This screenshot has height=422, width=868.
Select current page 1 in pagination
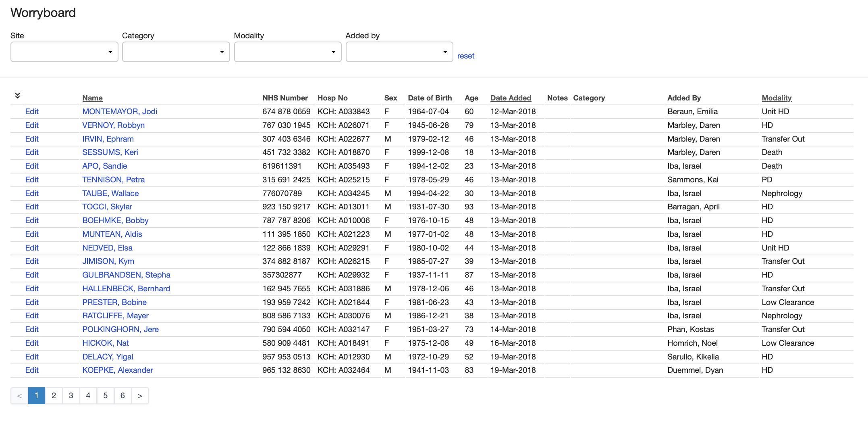pos(37,396)
